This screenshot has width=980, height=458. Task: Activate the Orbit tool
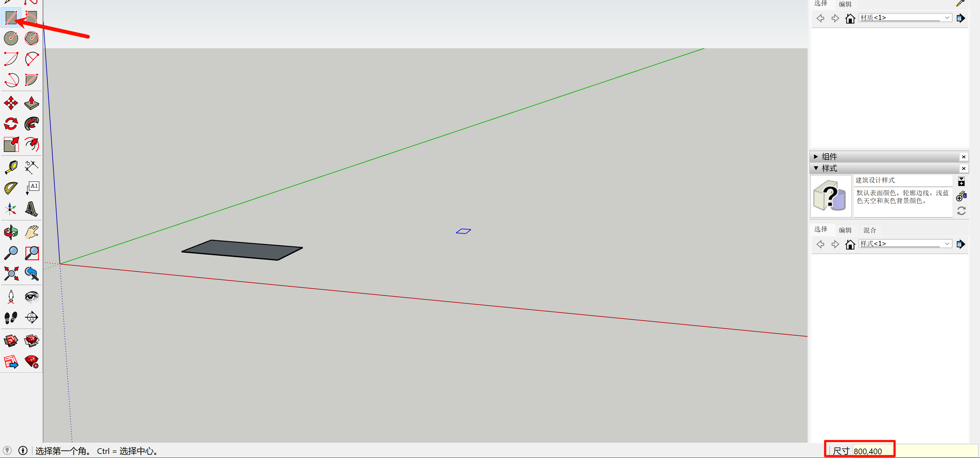click(11, 232)
